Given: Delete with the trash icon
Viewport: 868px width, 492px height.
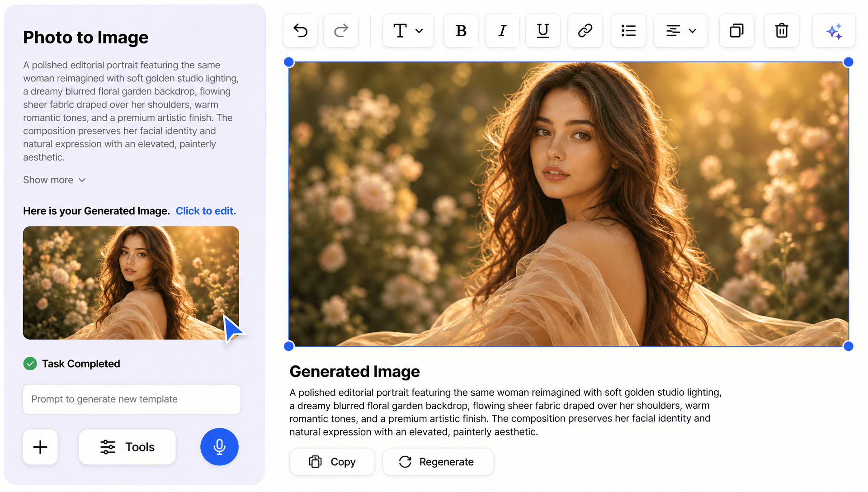Looking at the screenshot, I should click(x=782, y=31).
